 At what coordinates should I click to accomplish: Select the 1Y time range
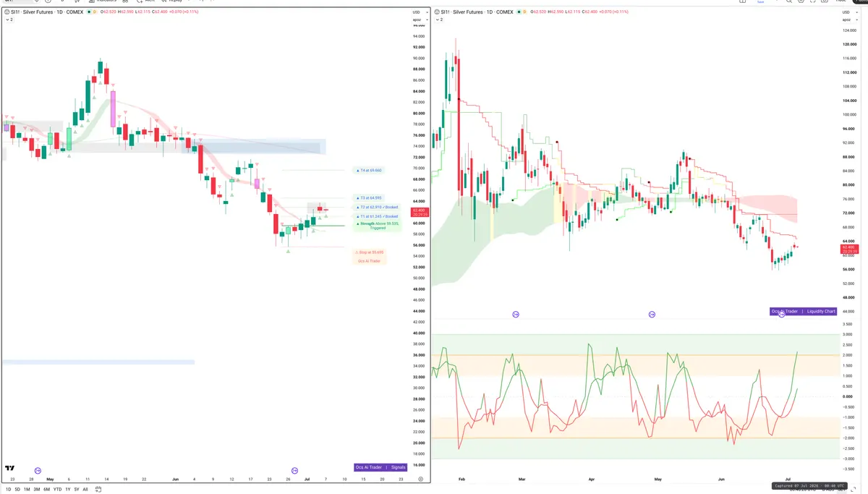click(67, 489)
